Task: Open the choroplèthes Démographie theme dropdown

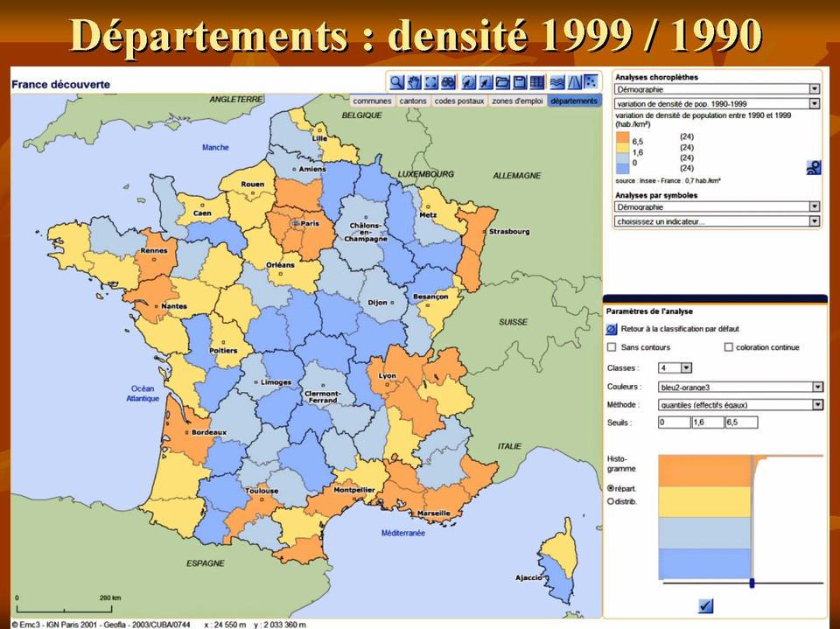Action: (x=717, y=89)
